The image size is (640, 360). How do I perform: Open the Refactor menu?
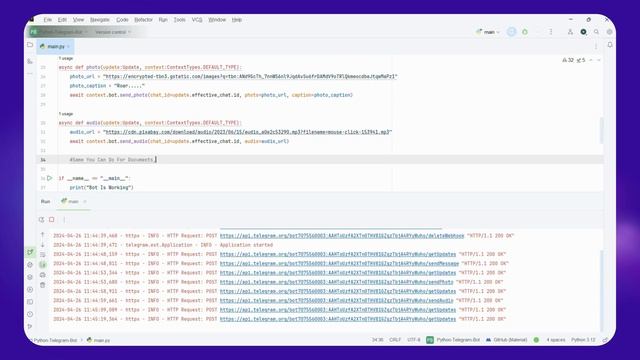click(143, 20)
